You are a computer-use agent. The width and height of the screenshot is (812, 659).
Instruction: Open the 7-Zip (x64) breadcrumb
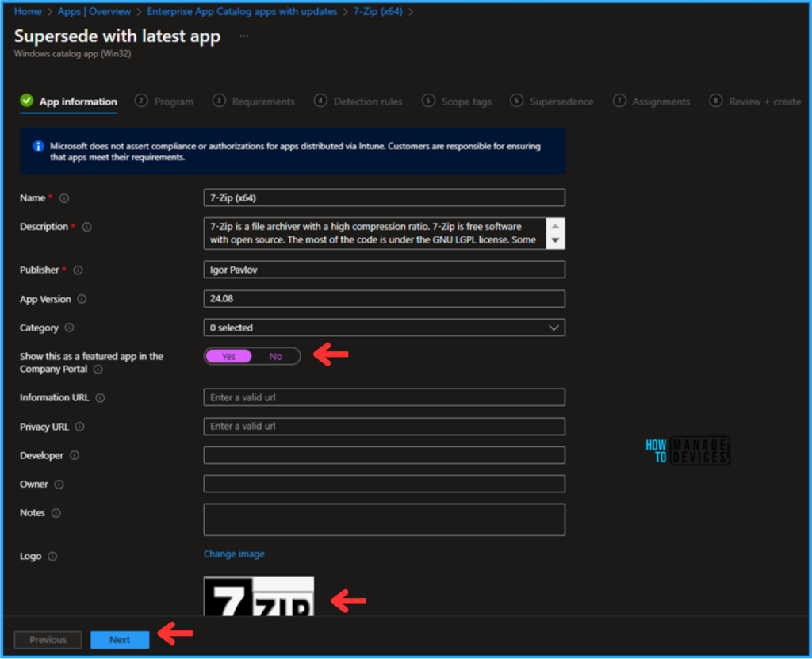point(378,11)
